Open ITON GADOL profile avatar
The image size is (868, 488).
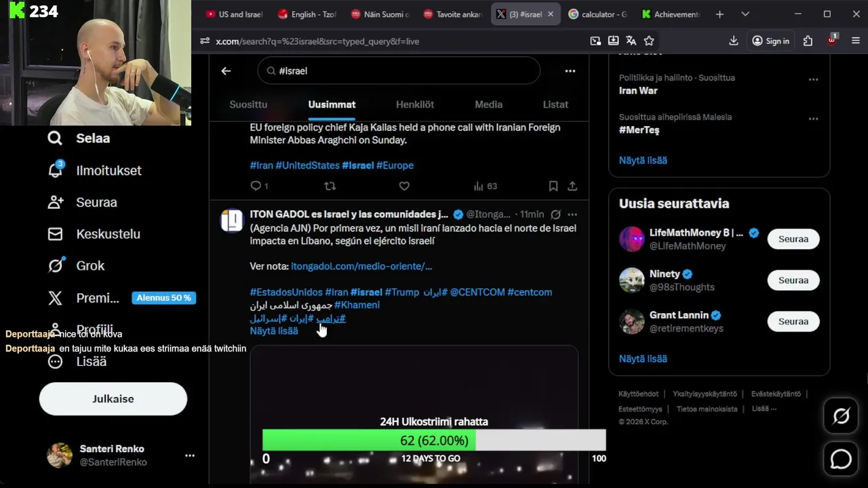(x=232, y=221)
